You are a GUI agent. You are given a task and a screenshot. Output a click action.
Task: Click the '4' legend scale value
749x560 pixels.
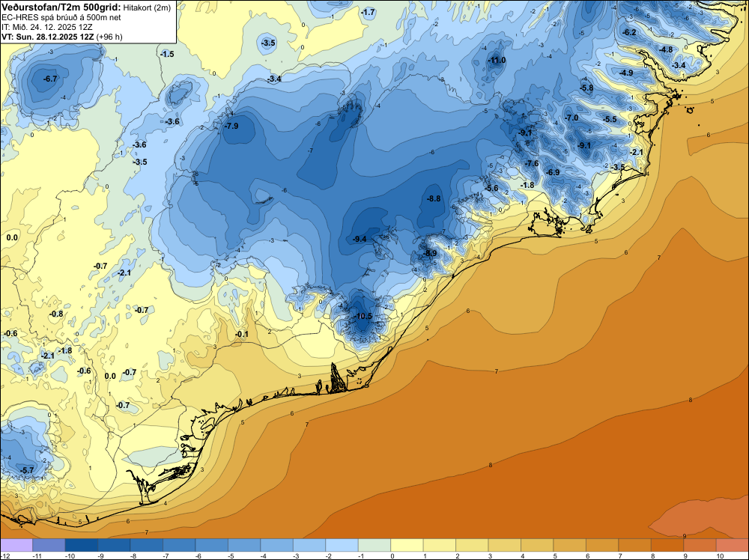(522, 556)
